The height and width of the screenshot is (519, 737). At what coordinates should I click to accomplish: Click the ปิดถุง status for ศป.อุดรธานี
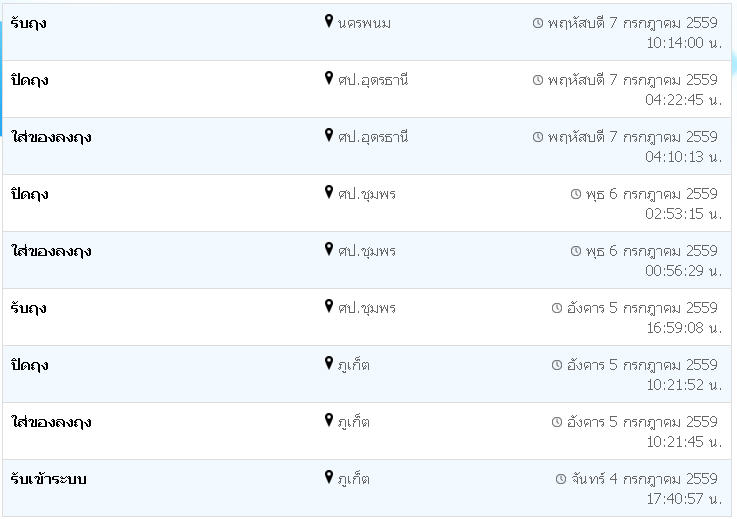click(x=29, y=80)
